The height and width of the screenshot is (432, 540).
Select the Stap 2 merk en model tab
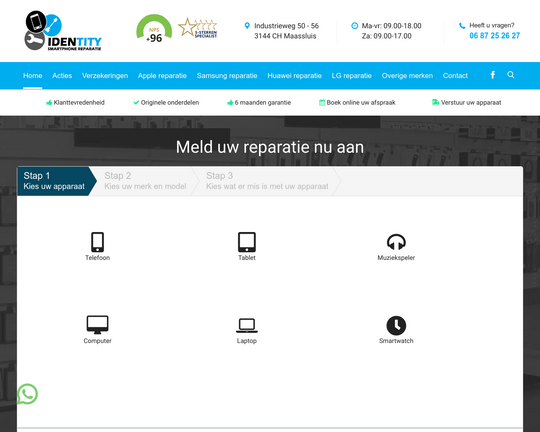coord(145,181)
